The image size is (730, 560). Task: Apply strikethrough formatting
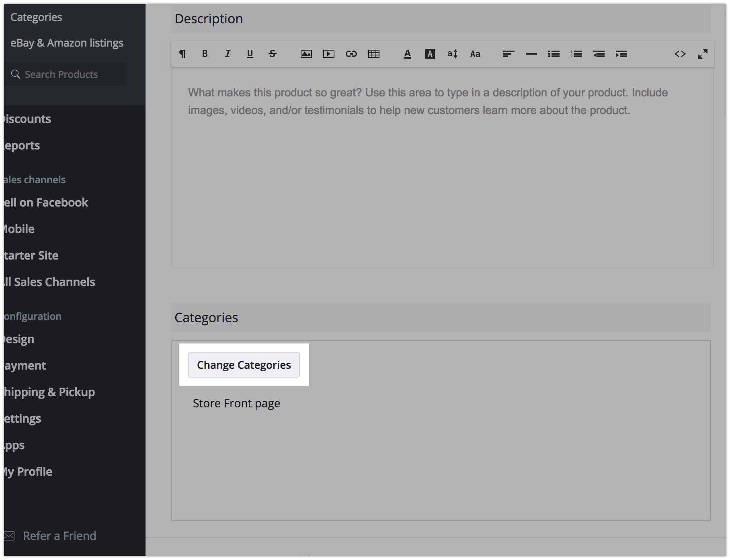273,54
